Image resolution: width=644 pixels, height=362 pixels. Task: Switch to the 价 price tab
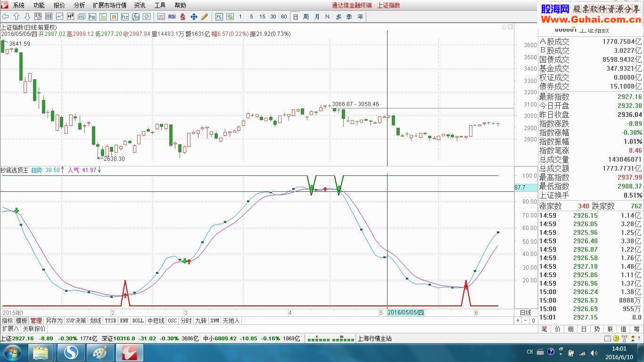point(558,329)
